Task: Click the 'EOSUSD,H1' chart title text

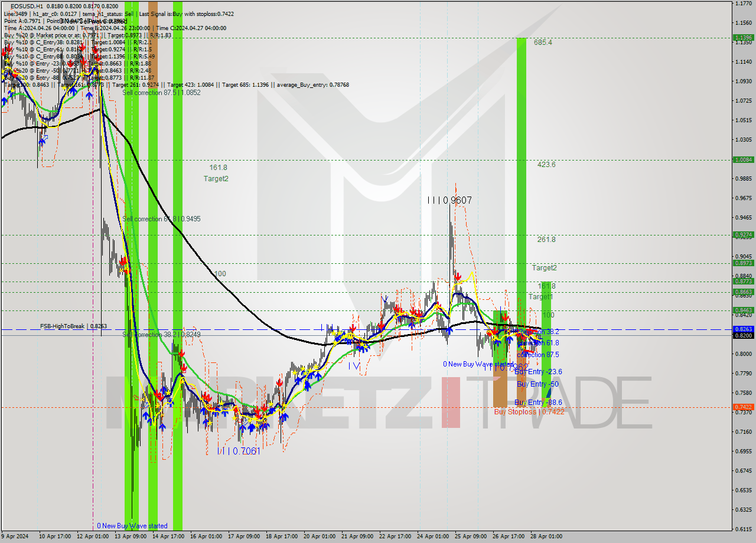Action: (27, 6)
